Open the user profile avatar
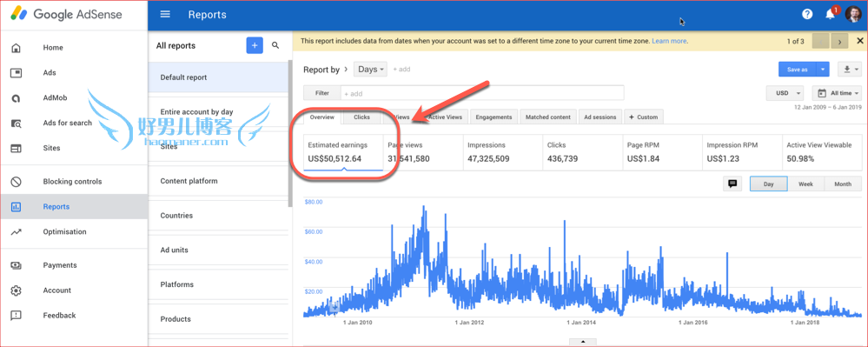 853,14
